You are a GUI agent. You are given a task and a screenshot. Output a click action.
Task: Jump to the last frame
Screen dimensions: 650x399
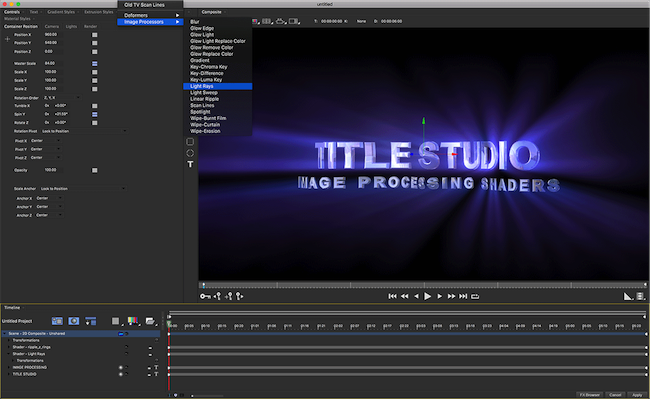pos(463,296)
